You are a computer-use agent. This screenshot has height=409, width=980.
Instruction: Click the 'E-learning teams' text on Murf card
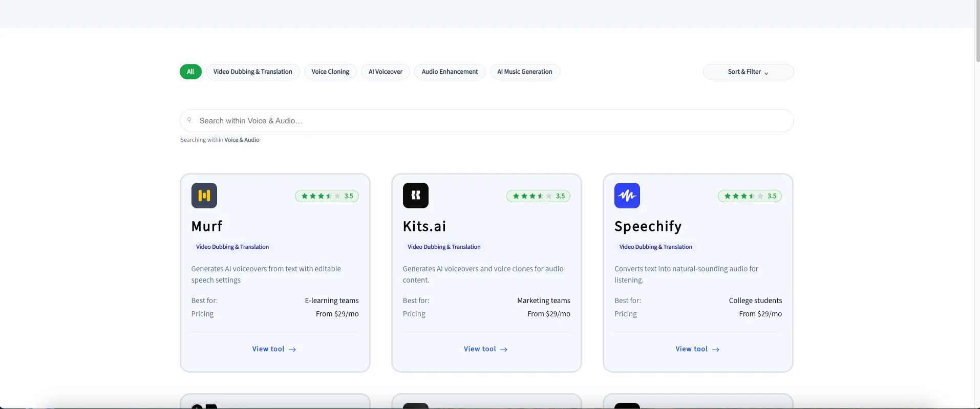tap(332, 300)
